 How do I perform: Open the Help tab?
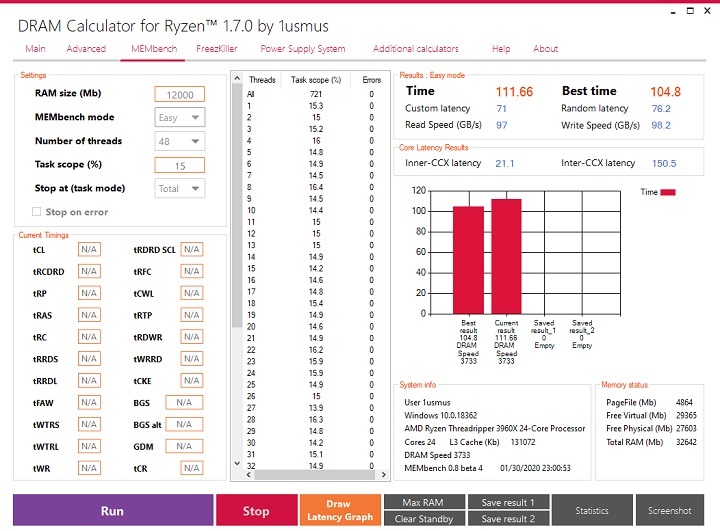tap(501, 49)
